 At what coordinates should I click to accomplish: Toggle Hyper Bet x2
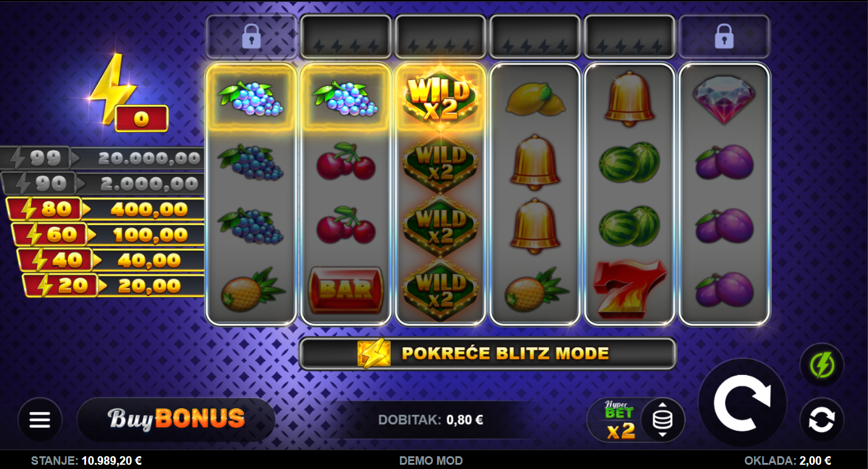coord(619,420)
